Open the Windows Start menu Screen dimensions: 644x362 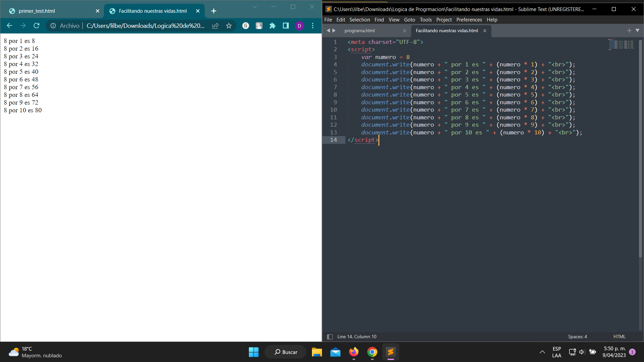254,352
